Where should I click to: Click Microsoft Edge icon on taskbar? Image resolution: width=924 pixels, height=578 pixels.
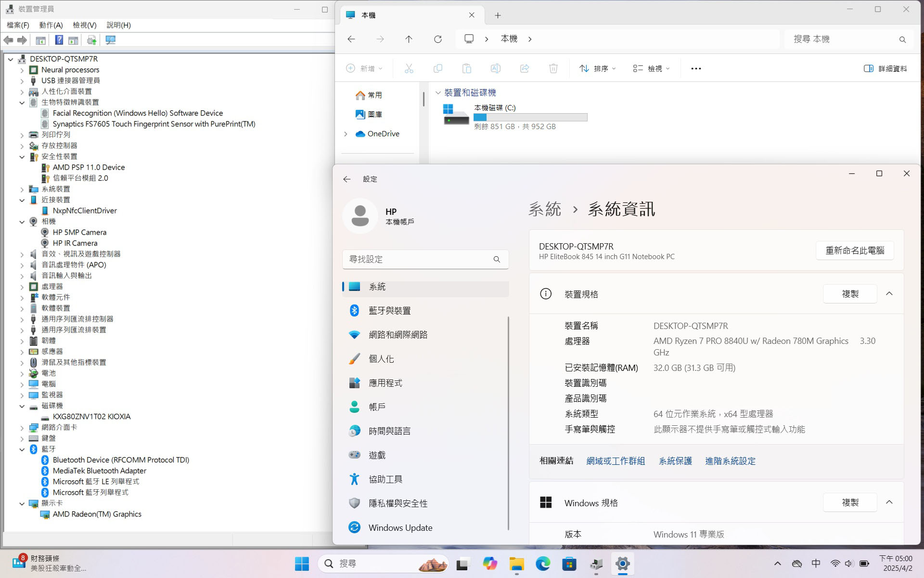click(543, 564)
